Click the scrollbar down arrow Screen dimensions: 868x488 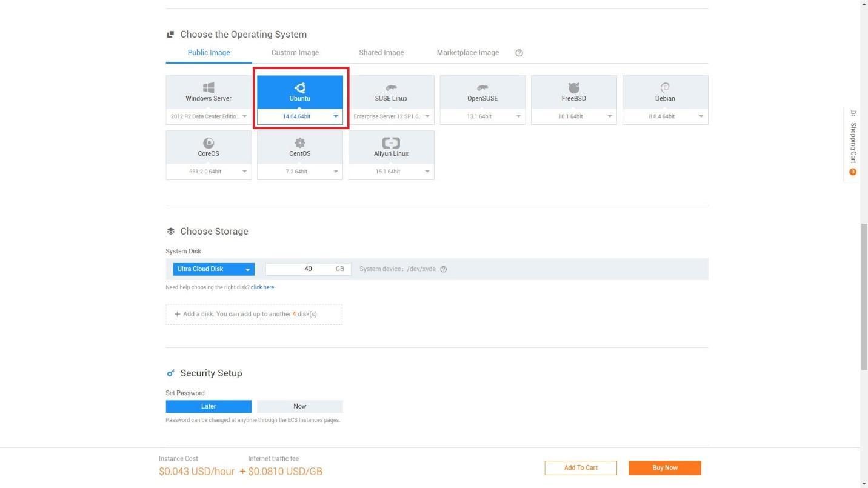point(864,484)
